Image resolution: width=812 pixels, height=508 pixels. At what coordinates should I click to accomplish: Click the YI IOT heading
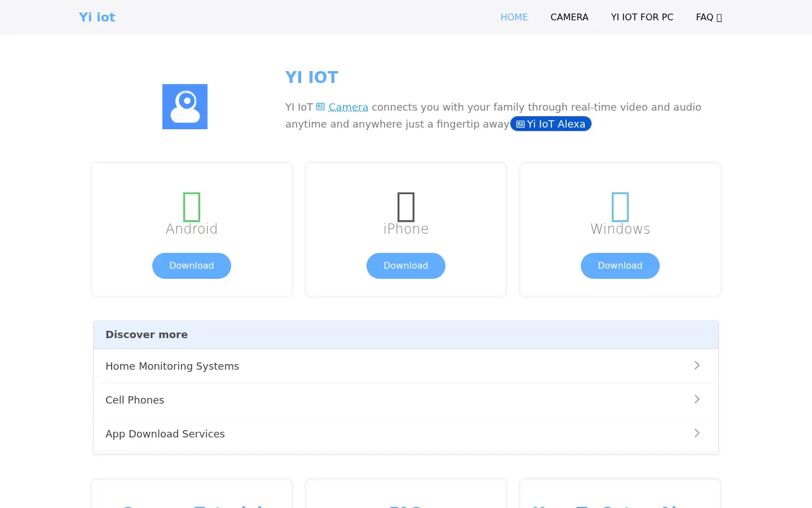pyautogui.click(x=312, y=77)
